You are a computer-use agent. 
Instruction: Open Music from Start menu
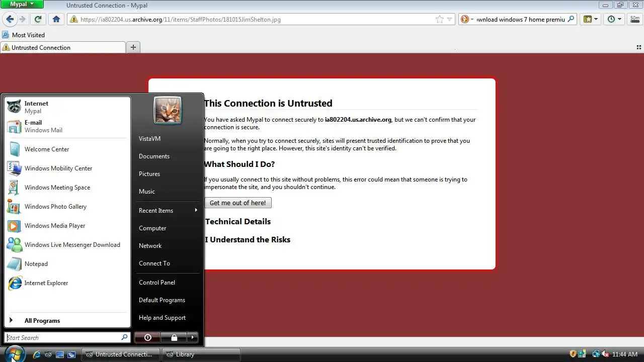(x=168, y=192)
